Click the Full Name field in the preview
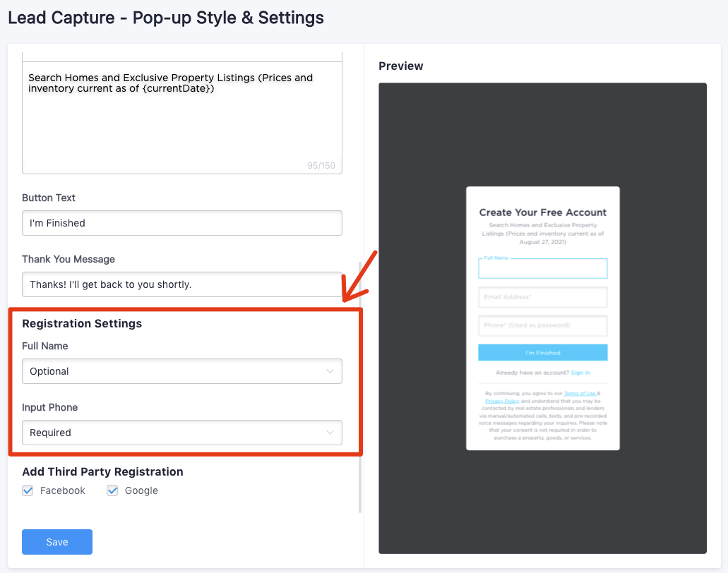Viewport: 728px width, 573px height. point(542,268)
